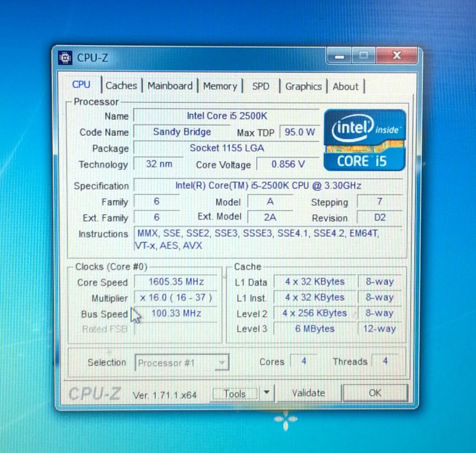Click the Tools button
The image size is (476, 453).
[235, 394]
